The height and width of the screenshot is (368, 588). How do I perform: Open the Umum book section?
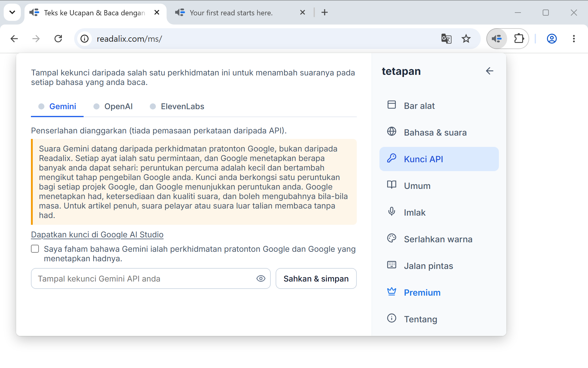click(439, 186)
